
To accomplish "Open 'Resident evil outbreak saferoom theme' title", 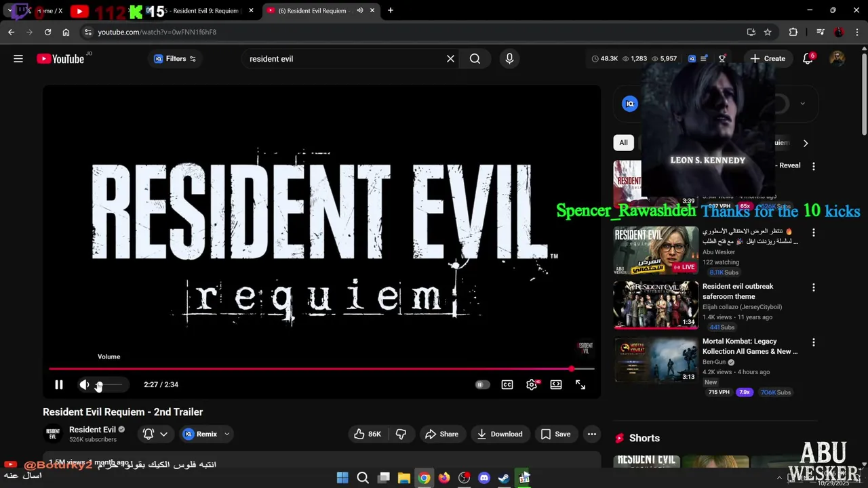I will [x=738, y=291].
